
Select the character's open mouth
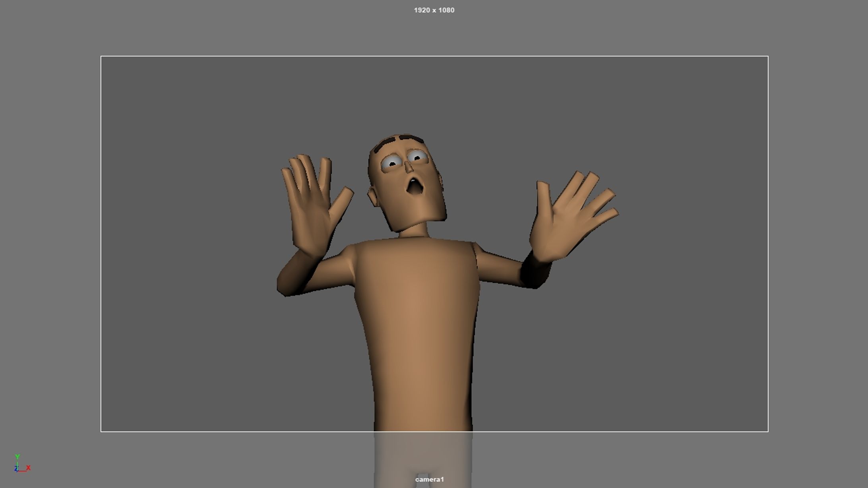pyautogui.click(x=415, y=186)
